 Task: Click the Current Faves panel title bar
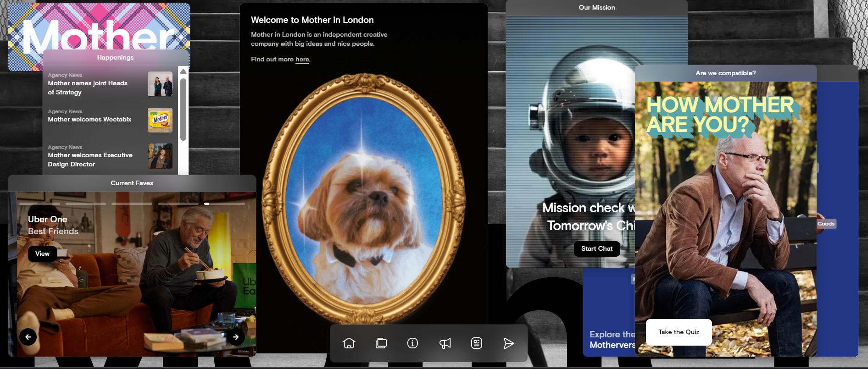pos(132,183)
